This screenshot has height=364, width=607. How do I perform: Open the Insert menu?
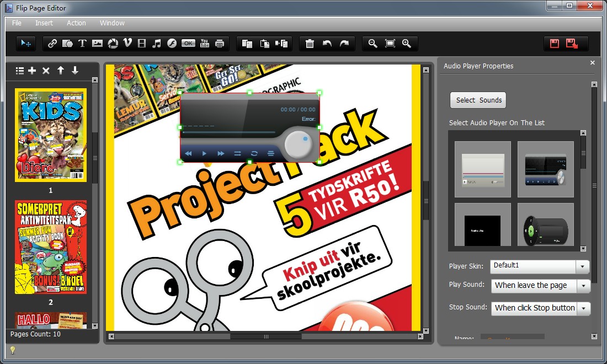pyautogui.click(x=44, y=23)
